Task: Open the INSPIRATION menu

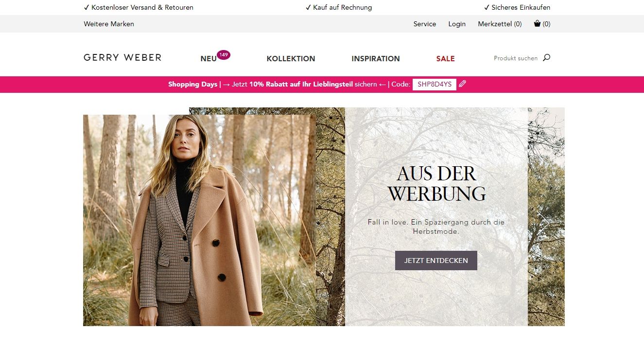Action: (376, 59)
